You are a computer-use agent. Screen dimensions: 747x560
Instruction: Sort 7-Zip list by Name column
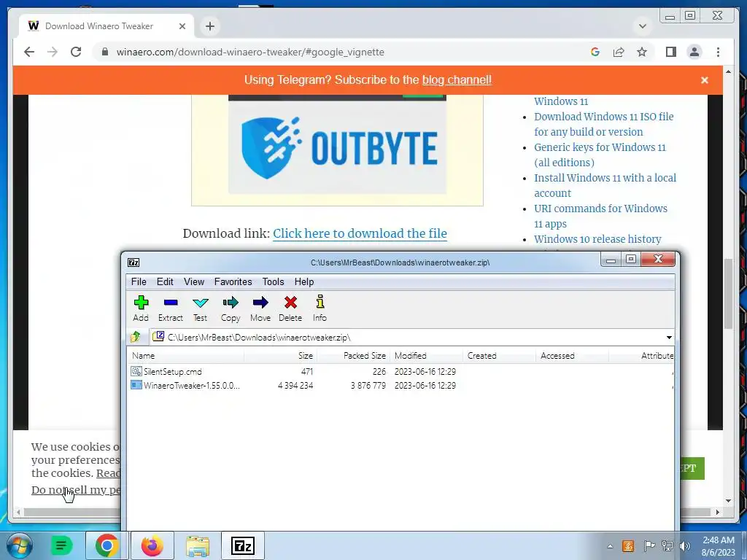click(186, 356)
